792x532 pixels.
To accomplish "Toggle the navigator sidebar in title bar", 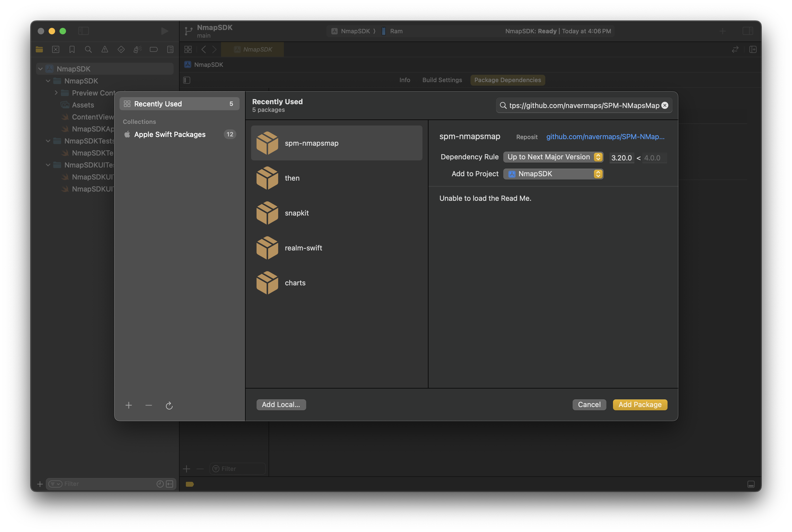I will click(84, 31).
